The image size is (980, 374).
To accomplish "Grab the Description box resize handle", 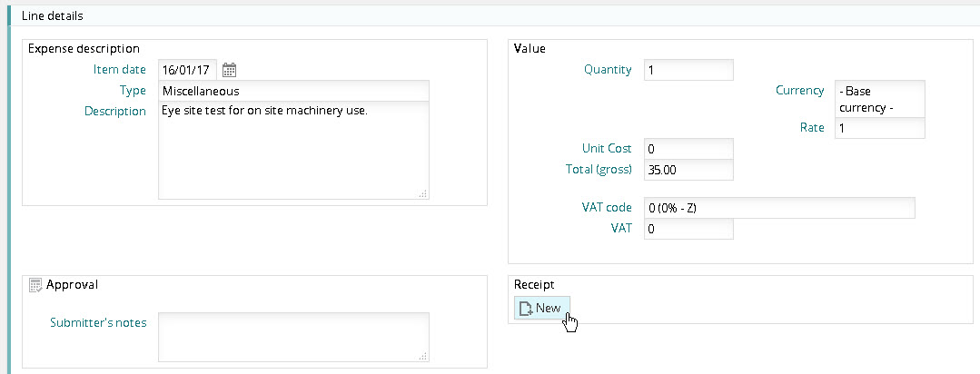I will pyautogui.click(x=423, y=193).
